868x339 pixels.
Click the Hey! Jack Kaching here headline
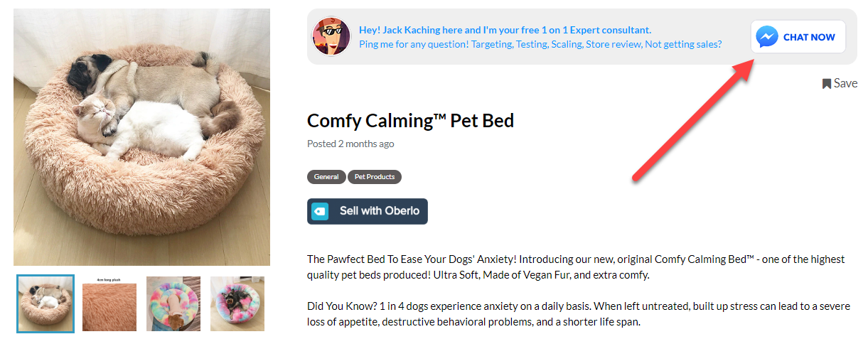point(505,30)
